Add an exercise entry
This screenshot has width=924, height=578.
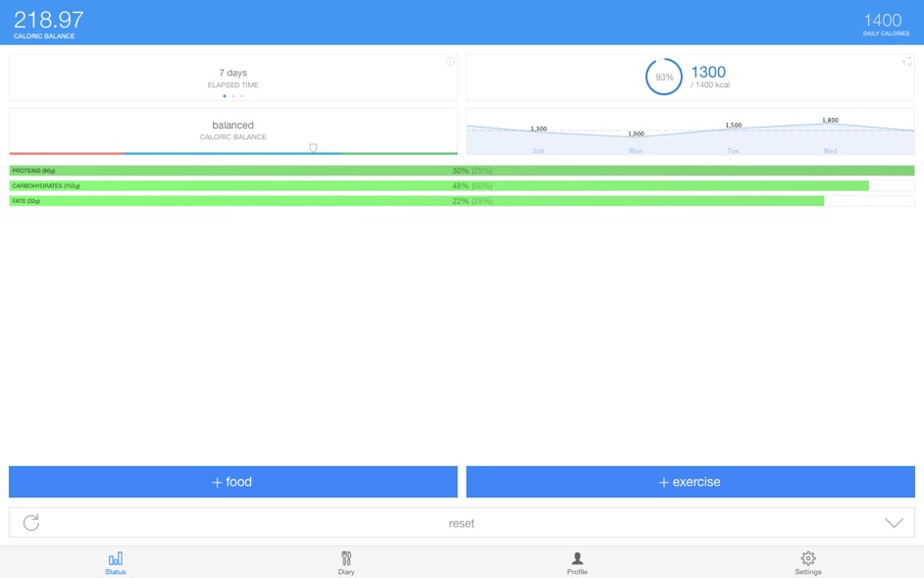(x=690, y=482)
